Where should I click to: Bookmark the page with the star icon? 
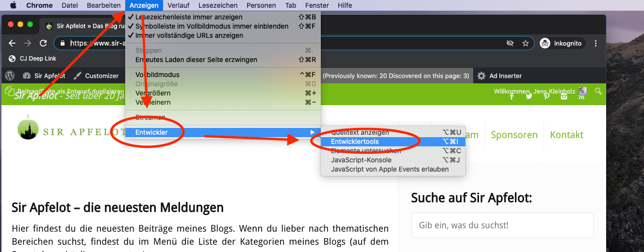coord(525,43)
